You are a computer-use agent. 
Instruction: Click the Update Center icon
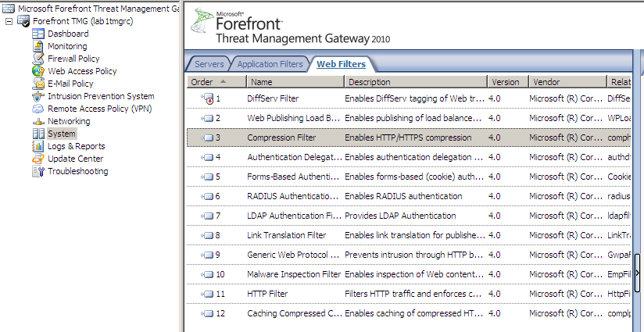point(38,159)
